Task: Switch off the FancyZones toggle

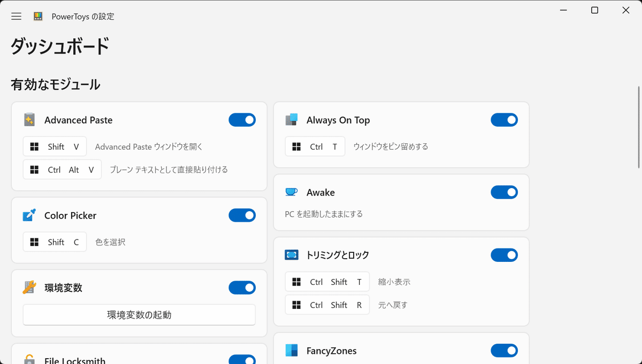Action: 504,351
